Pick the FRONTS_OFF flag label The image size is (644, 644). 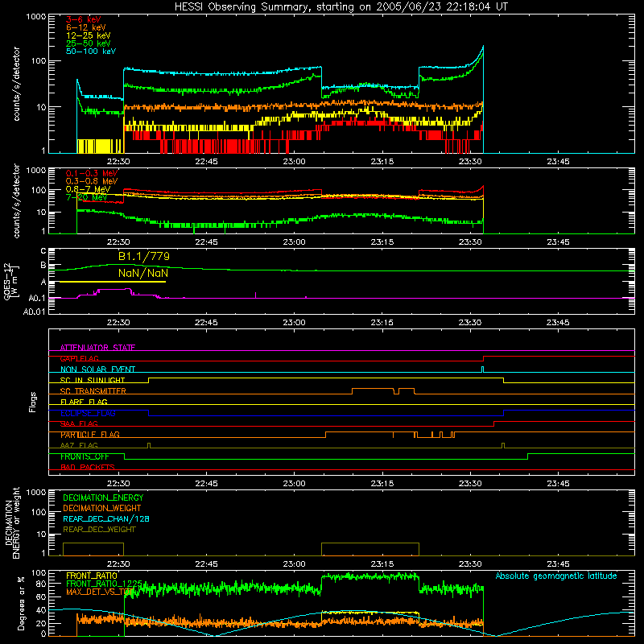tap(85, 456)
